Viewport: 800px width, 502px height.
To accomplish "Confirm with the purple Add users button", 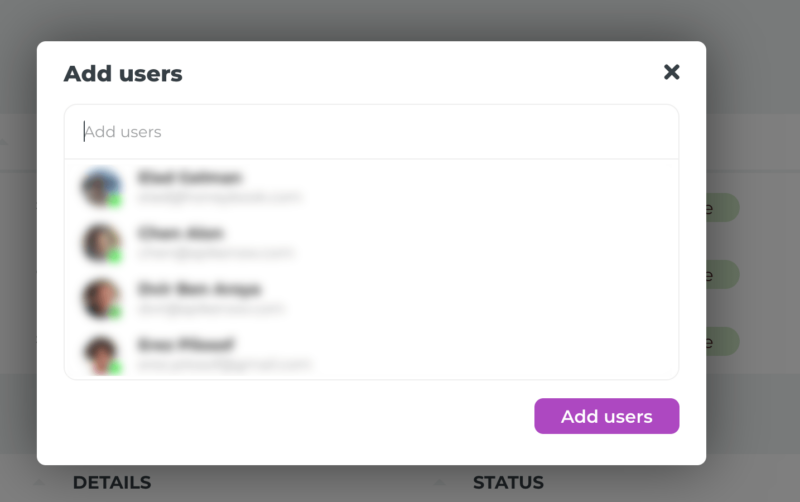I will pyautogui.click(x=607, y=416).
